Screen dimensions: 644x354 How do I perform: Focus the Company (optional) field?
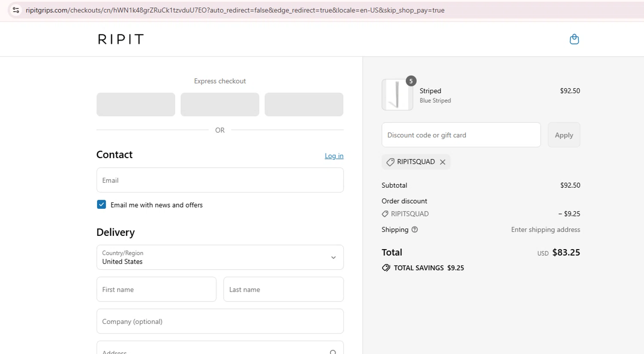coord(220,321)
